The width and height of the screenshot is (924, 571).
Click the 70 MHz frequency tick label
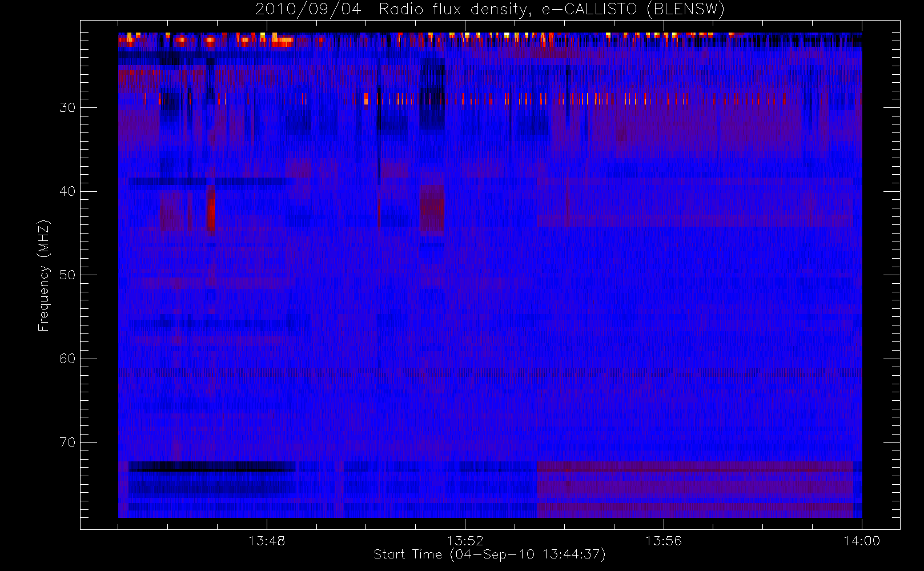point(67,443)
